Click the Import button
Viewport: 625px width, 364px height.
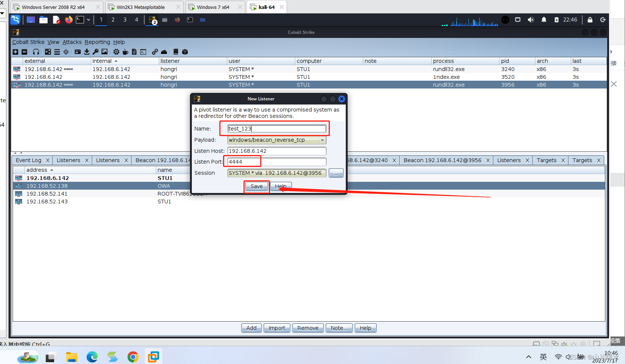click(x=277, y=328)
